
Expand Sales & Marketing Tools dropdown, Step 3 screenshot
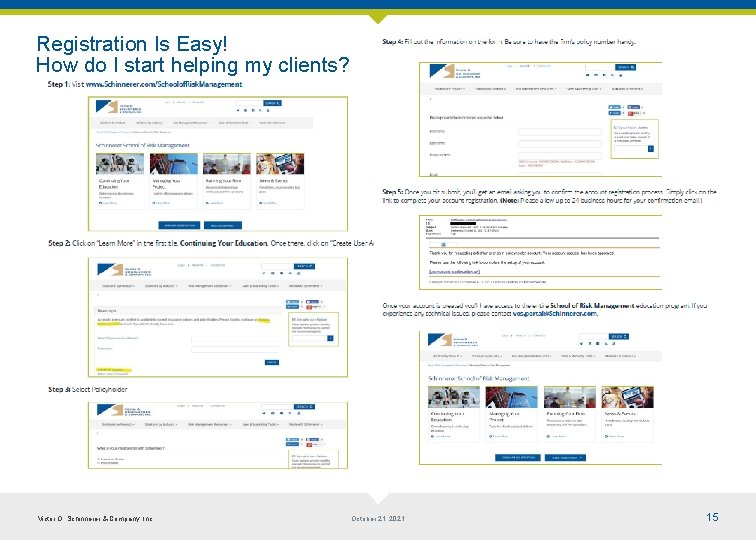click(x=260, y=425)
